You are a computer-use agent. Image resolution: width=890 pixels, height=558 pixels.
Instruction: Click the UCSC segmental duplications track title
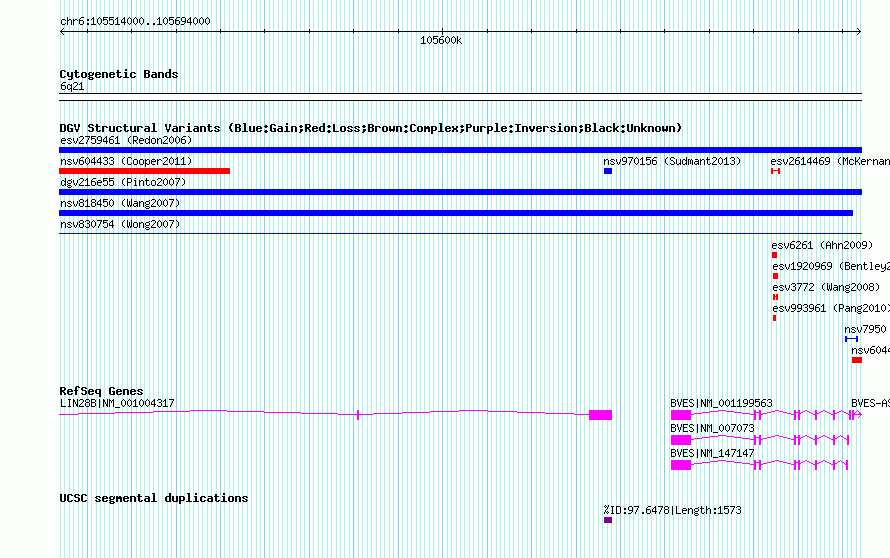pyautogui.click(x=154, y=498)
